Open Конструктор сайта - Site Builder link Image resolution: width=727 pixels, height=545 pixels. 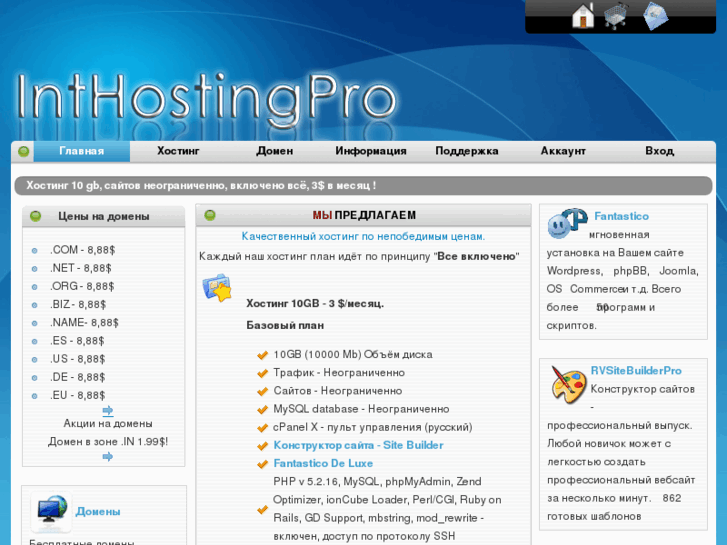point(358,445)
